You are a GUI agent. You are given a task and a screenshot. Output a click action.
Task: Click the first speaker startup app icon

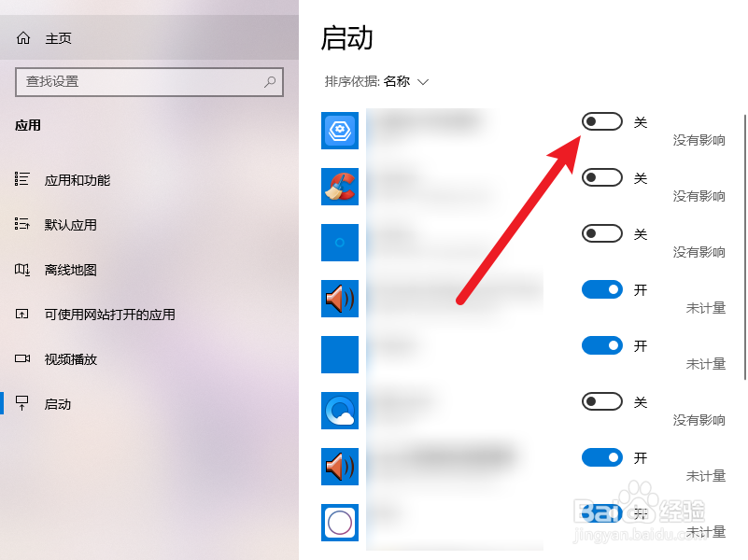(340, 299)
